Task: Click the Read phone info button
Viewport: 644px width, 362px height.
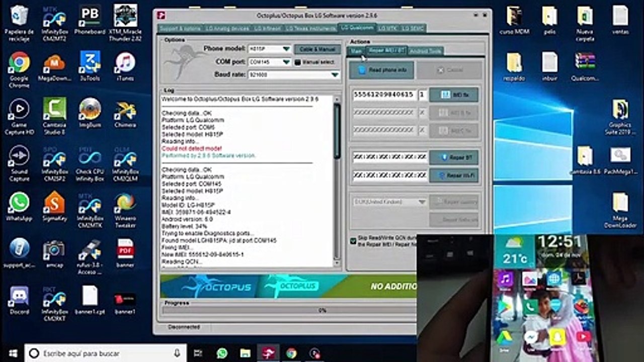Action: coord(382,70)
